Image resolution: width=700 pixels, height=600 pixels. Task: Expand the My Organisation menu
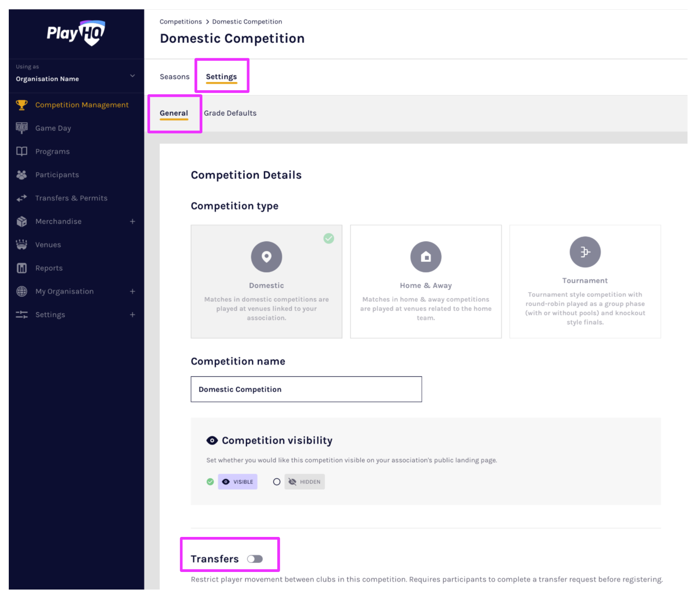pos(132,291)
